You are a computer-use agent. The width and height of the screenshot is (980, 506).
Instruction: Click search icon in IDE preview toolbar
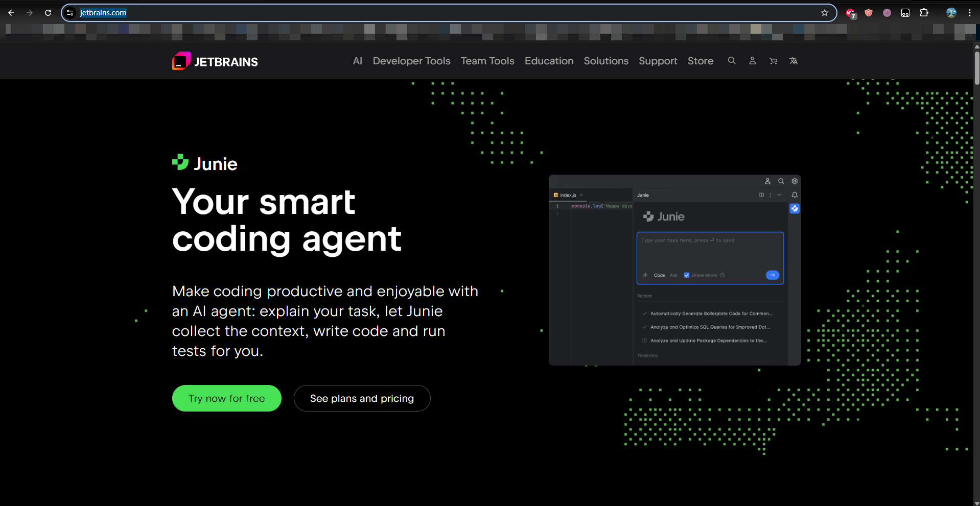pyautogui.click(x=781, y=181)
